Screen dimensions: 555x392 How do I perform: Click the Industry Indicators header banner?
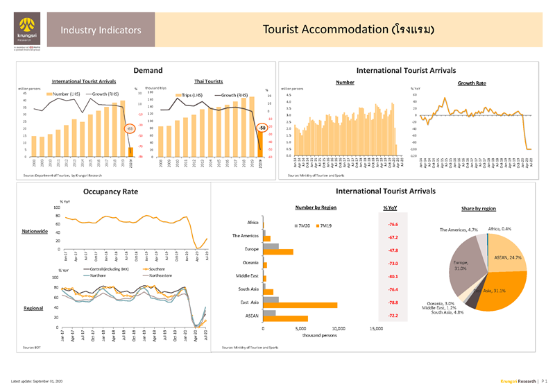(x=101, y=30)
